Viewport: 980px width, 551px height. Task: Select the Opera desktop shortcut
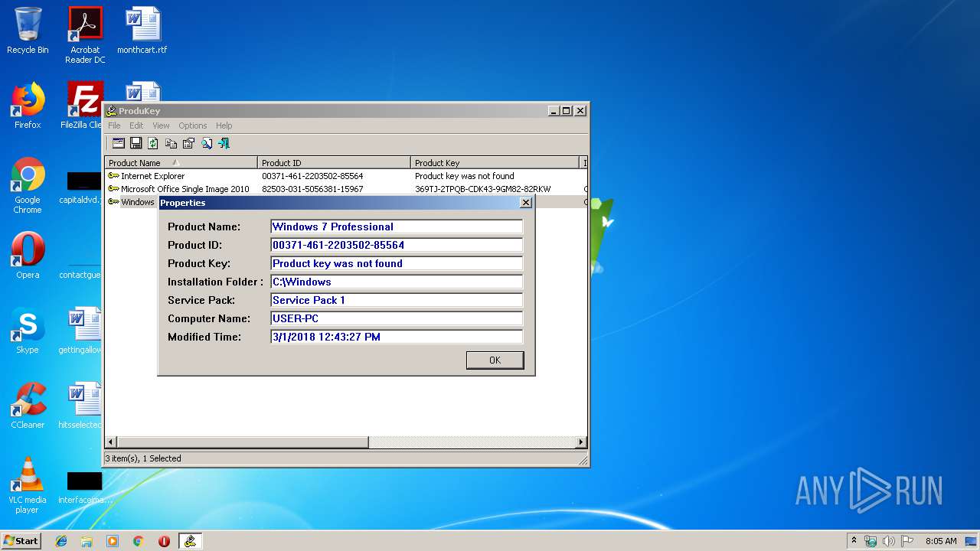(x=28, y=256)
